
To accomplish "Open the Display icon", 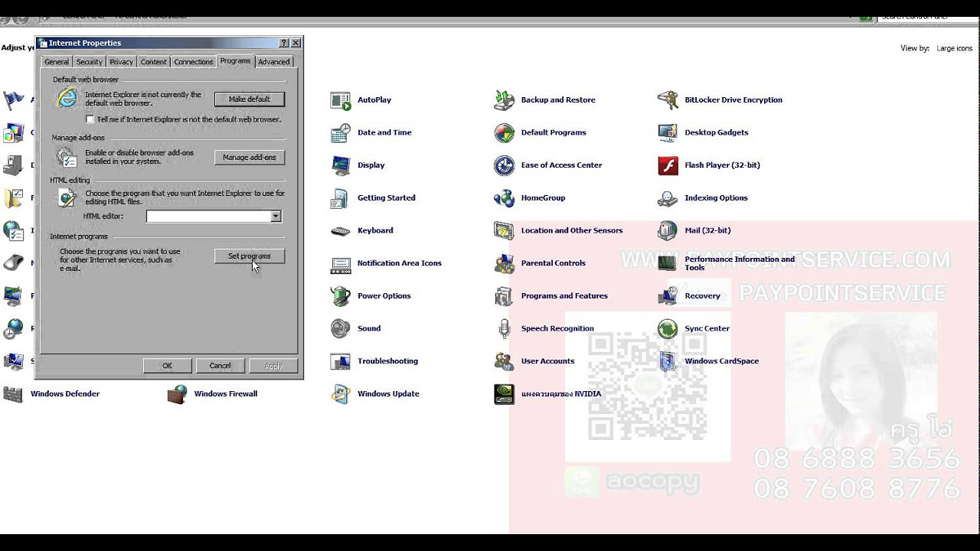I will pyautogui.click(x=341, y=165).
